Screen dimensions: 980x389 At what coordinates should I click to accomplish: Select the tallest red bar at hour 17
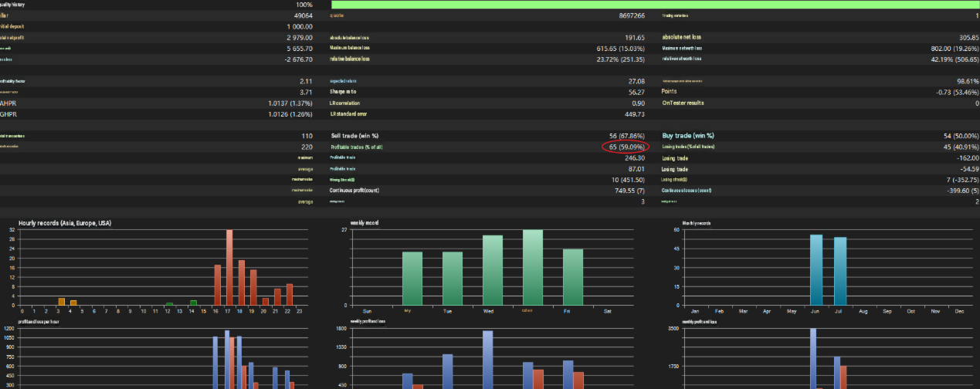(x=229, y=267)
